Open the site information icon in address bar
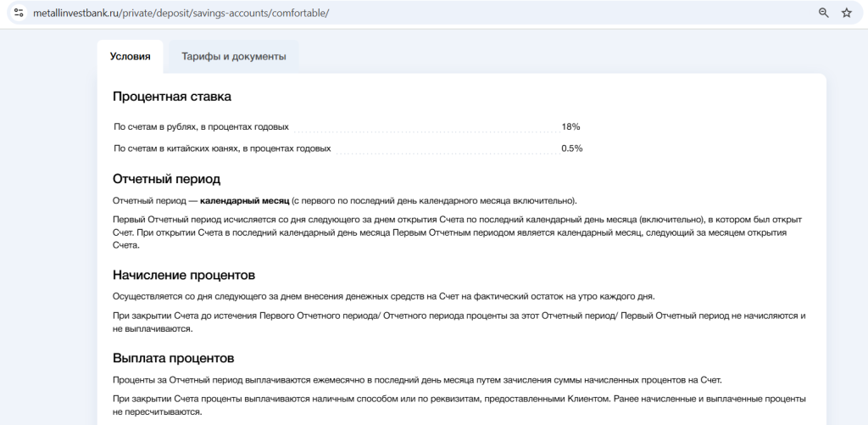 click(19, 13)
